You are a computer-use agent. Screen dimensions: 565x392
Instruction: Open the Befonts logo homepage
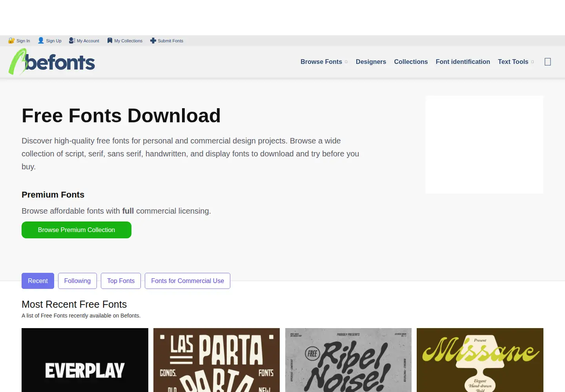coord(52,62)
